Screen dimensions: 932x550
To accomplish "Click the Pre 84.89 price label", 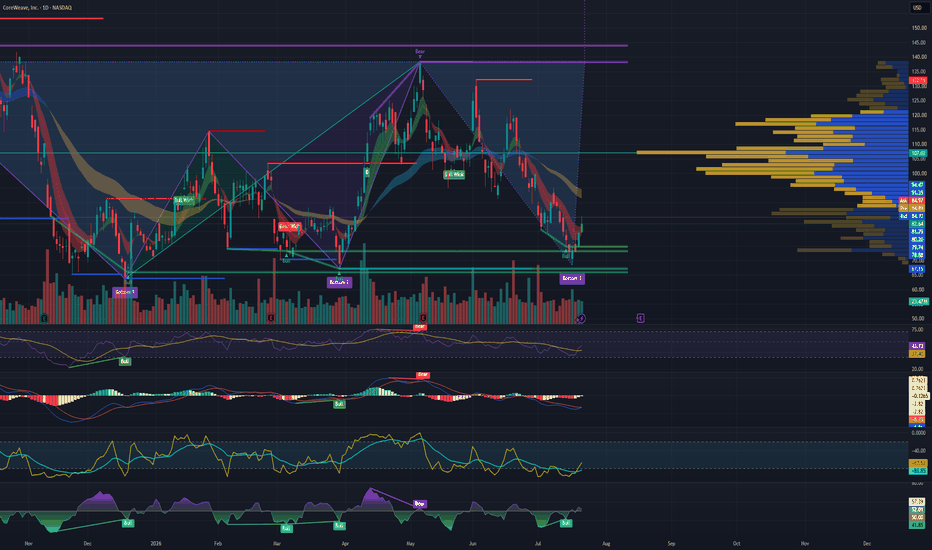I will coord(912,208).
